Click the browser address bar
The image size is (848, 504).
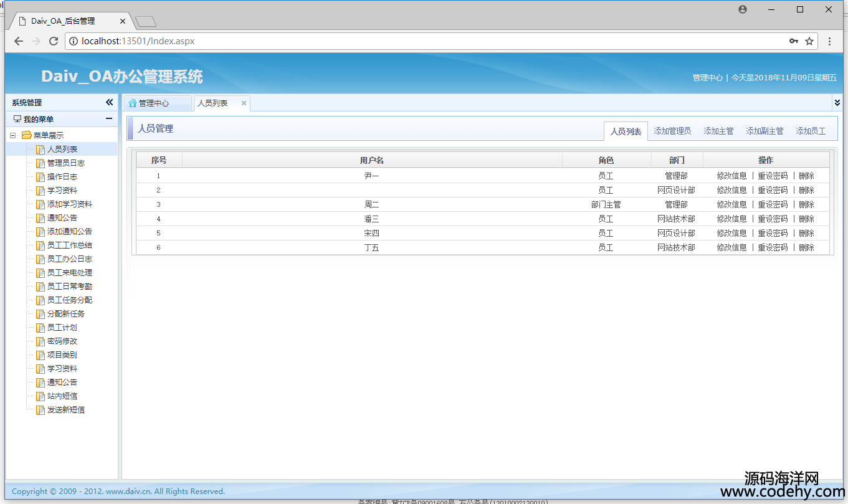[424, 41]
